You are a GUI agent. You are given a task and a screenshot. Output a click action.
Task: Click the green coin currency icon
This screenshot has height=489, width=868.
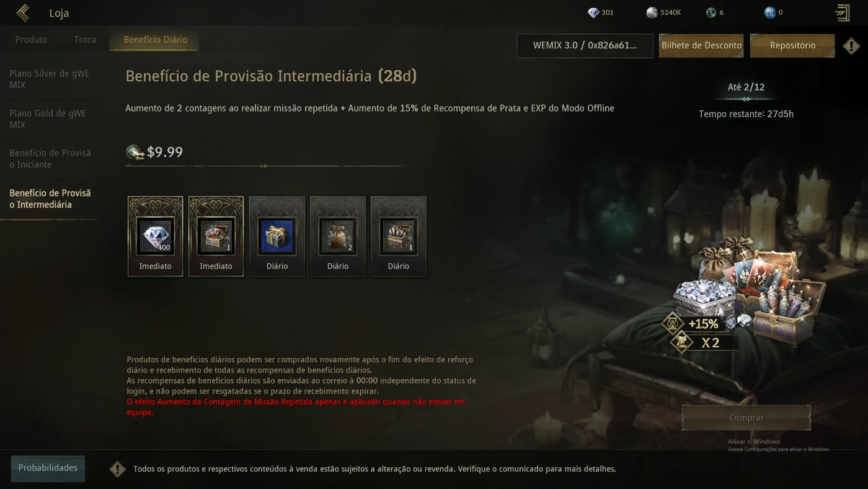pos(711,12)
